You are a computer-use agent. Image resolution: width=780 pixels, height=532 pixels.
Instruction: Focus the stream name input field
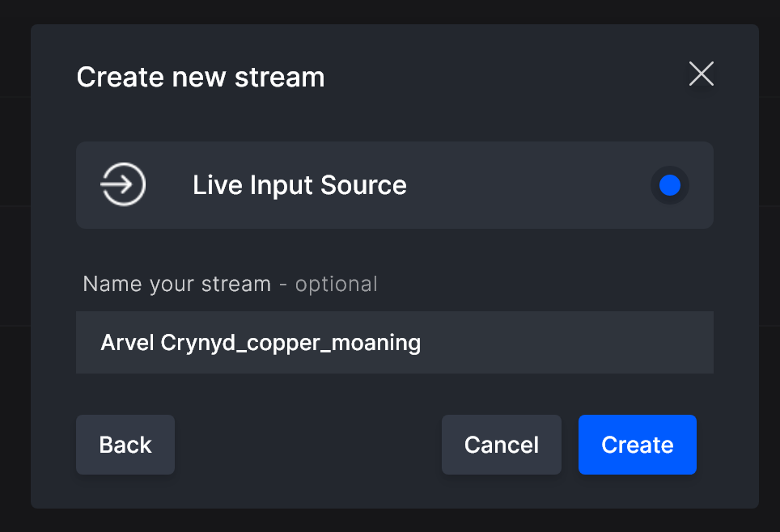395,343
